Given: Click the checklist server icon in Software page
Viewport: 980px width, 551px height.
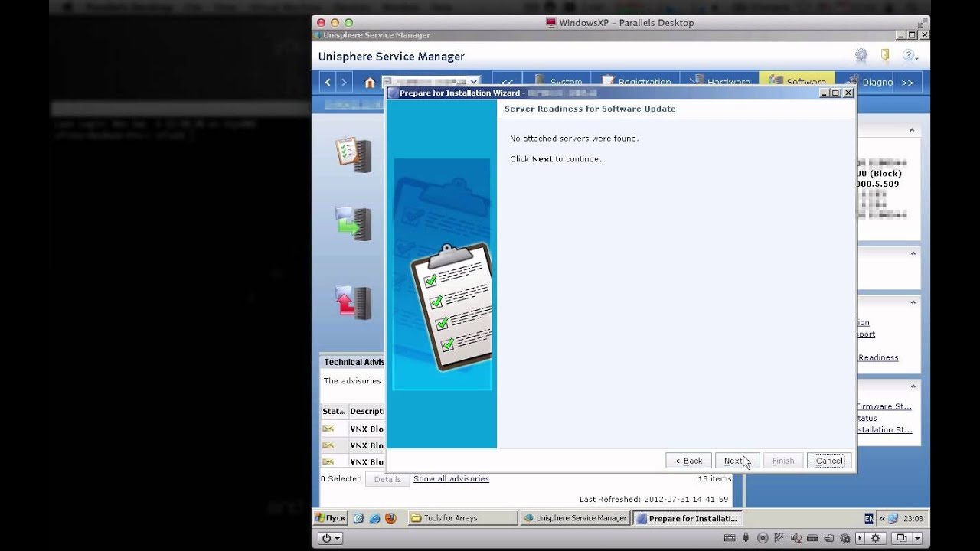Looking at the screenshot, I should pyautogui.click(x=354, y=154).
